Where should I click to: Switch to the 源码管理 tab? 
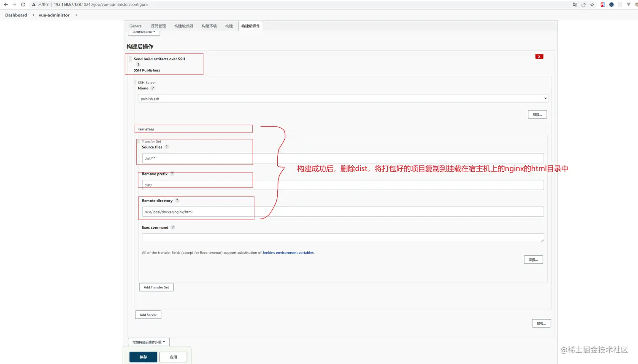point(158,26)
